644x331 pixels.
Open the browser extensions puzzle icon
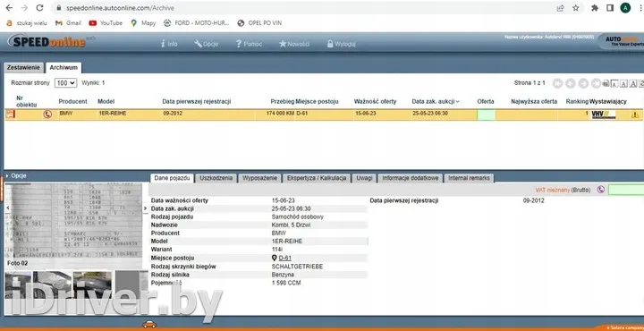point(594,8)
